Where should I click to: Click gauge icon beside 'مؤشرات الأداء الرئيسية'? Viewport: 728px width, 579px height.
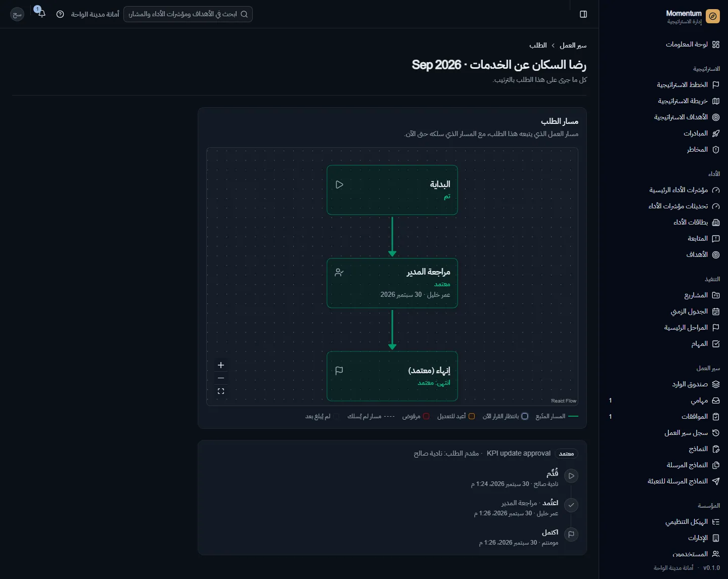tap(716, 190)
